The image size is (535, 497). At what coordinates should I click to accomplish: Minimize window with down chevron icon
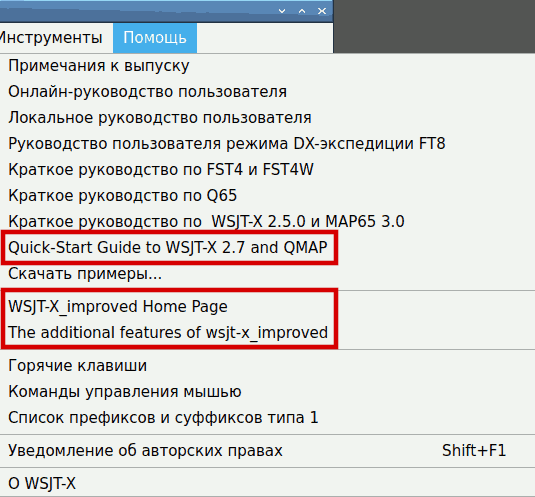(282, 11)
